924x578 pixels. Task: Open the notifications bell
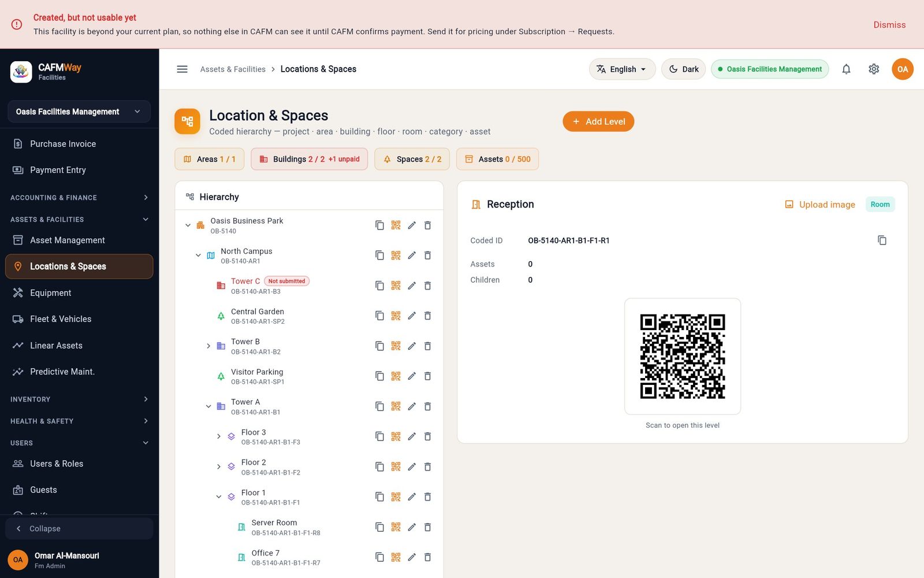point(846,69)
